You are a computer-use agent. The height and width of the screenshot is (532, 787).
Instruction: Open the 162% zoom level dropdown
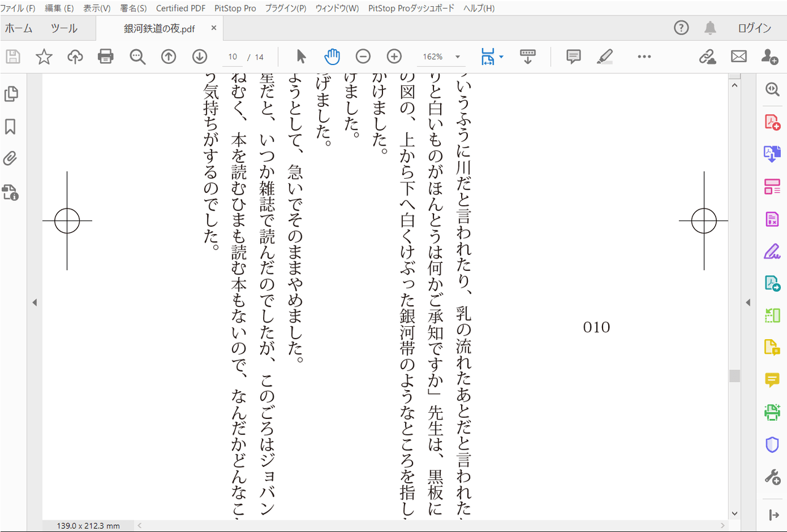[458, 57]
